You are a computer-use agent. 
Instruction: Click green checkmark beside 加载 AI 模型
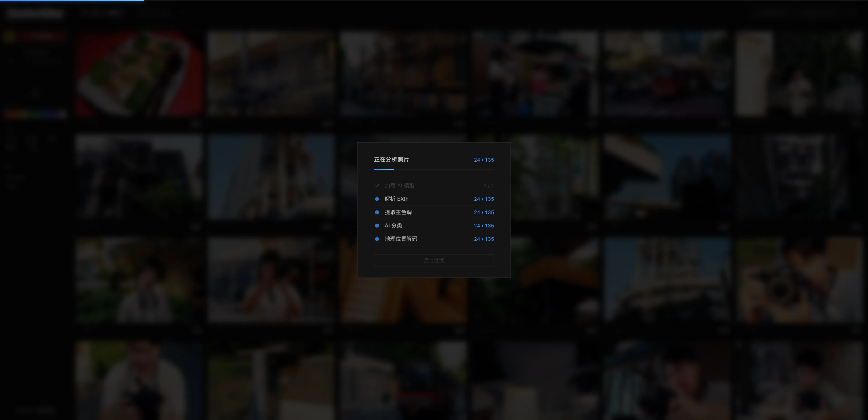click(377, 186)
